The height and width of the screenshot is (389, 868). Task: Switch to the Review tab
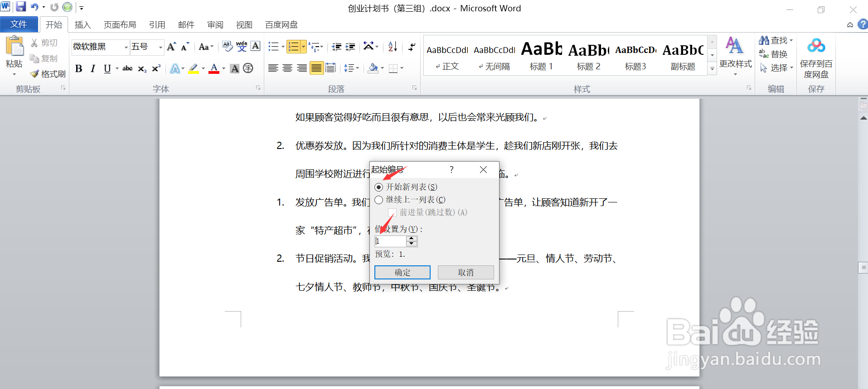click(x=215, y=25)
